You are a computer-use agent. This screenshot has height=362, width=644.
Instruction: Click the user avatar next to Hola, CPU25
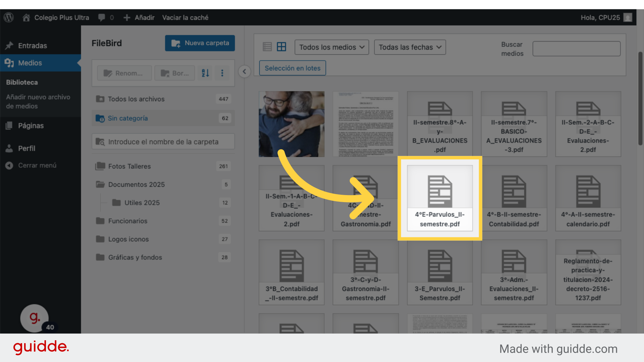[x=628, y=17]
